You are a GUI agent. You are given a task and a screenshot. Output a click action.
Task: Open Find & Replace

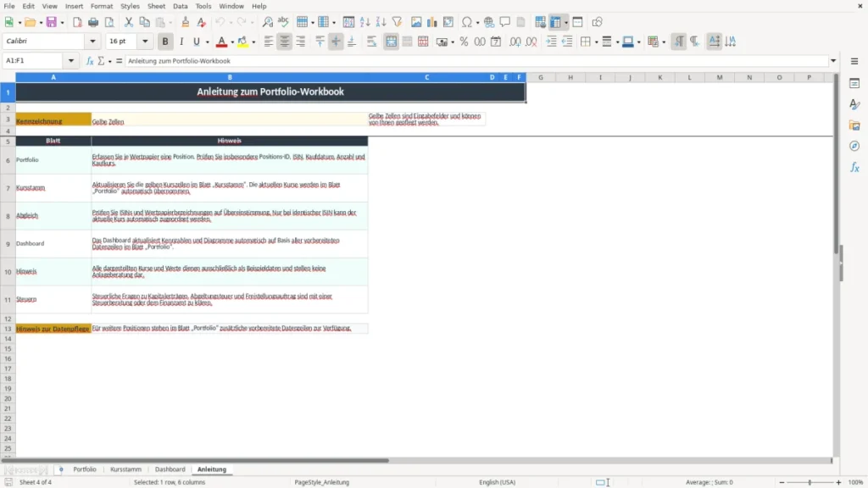point(267,22)
